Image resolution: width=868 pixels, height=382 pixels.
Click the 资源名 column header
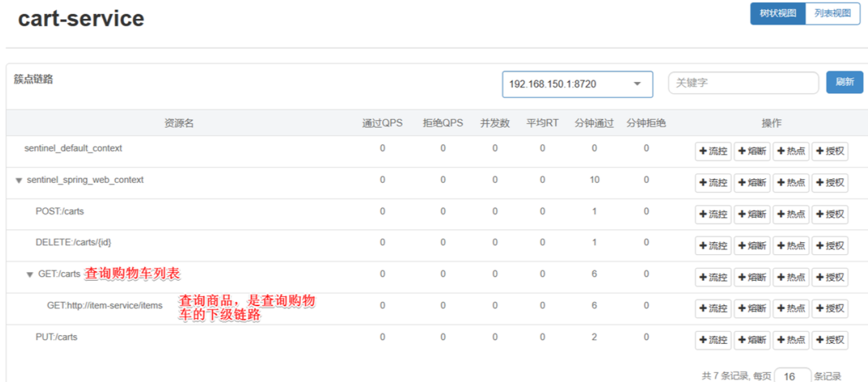point(179,123)
